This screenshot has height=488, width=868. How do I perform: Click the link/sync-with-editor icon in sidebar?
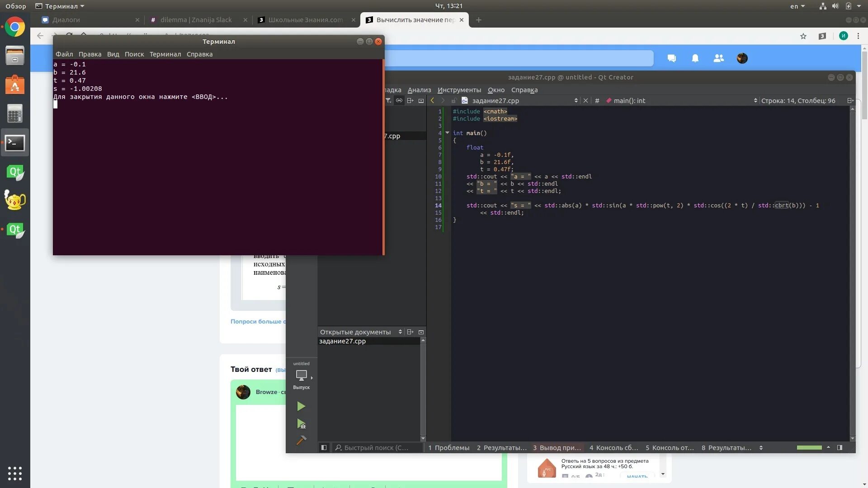399,101
